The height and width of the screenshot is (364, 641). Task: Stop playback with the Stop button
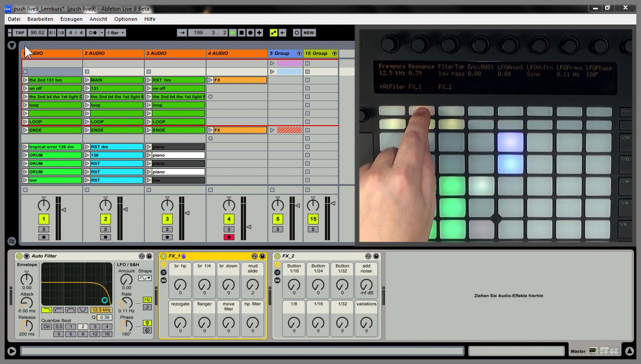pyautogui.click(x=241, y=32)
